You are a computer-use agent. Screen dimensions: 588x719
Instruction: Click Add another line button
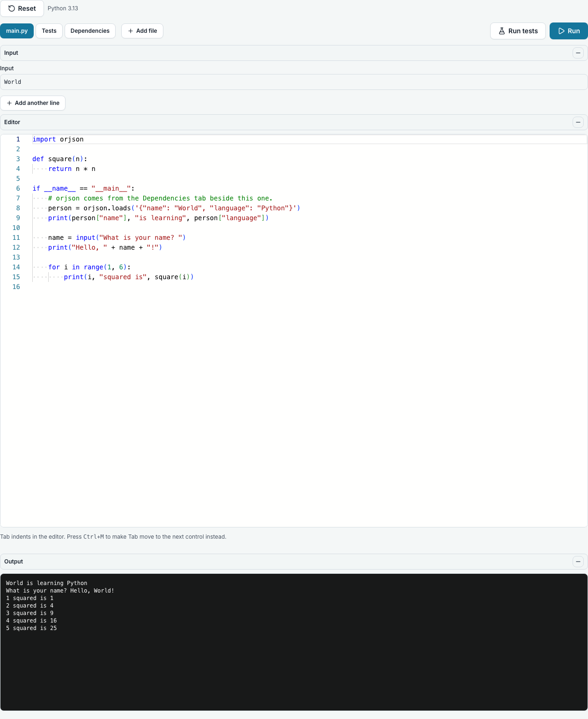coord(33,103)
